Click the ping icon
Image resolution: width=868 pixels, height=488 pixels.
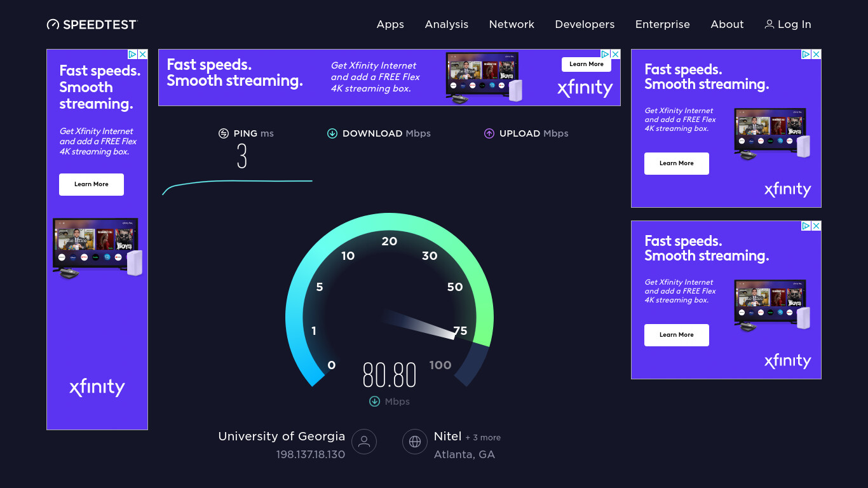223,133
